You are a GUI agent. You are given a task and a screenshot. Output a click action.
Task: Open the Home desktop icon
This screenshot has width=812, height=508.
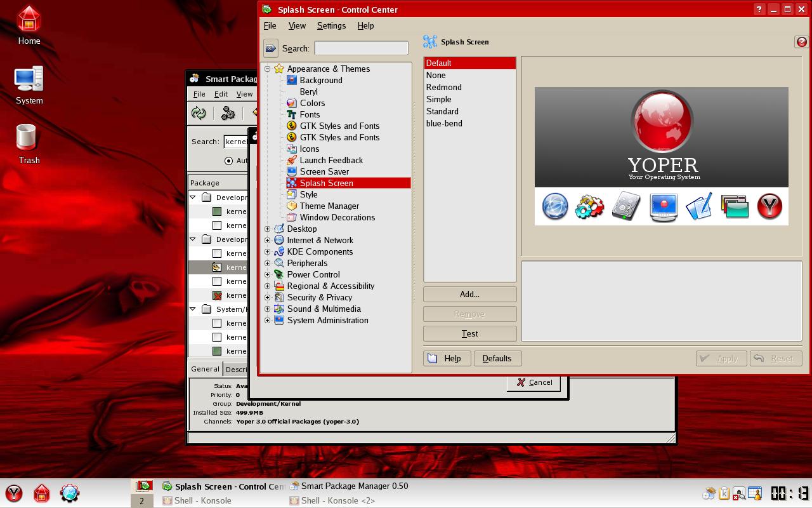pyautogui.click(x=29, y=25)
